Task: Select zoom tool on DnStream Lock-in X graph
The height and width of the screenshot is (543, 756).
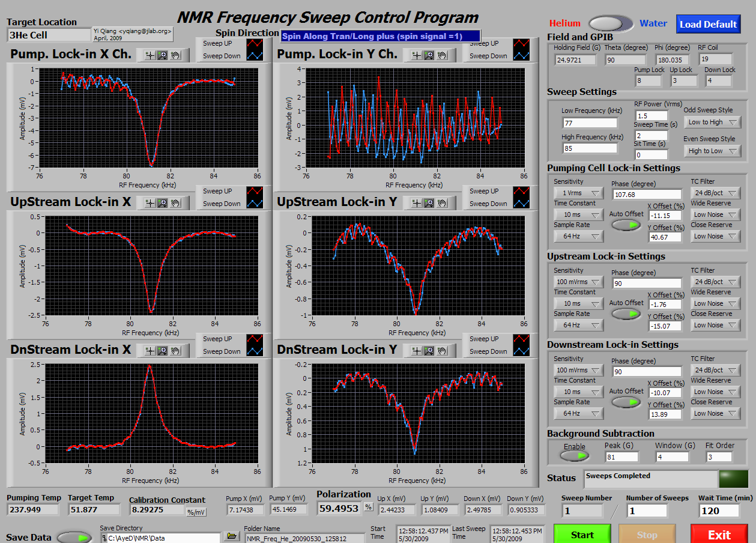Action: (162, 351)
